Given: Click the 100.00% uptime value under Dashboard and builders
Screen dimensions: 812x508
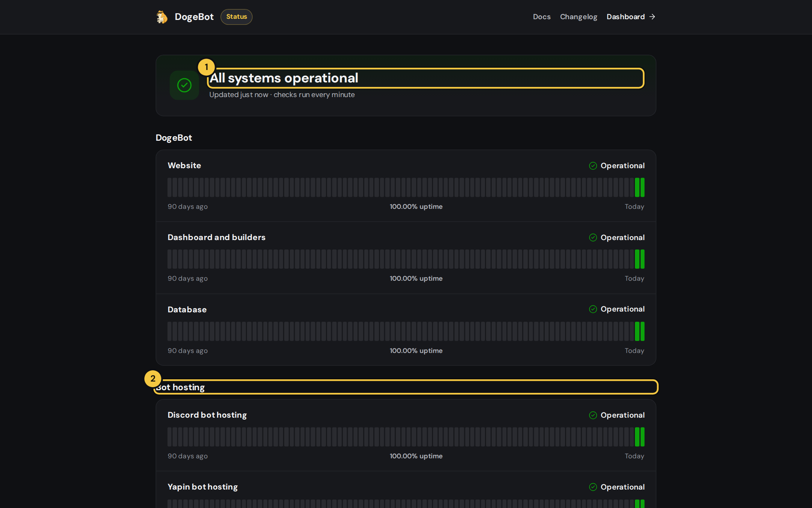Looking at the screenshot, I should [416, 278].
